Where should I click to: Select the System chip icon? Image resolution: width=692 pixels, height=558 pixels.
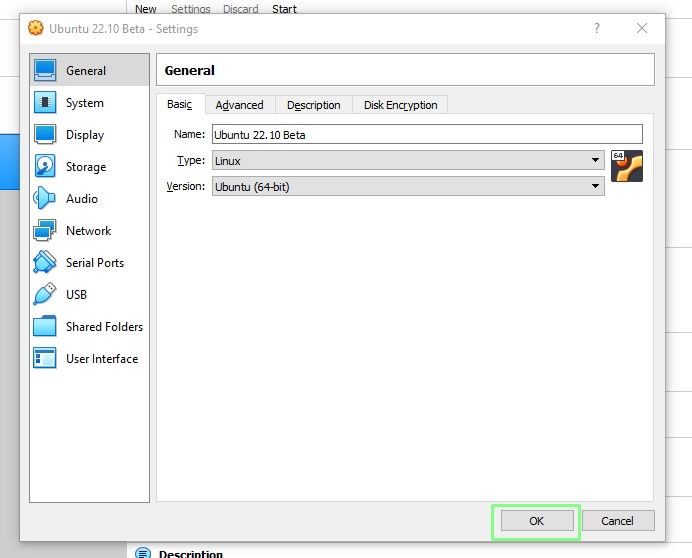(45, 102)
